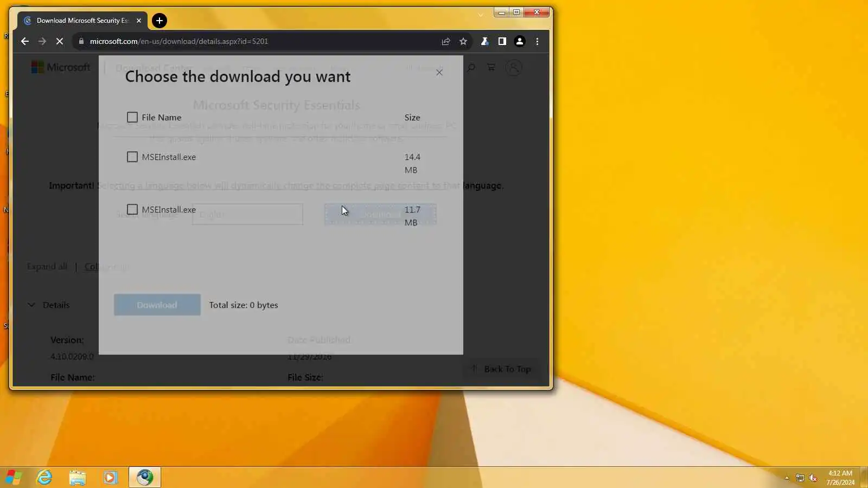Collapse the Details section chevron
This screenshot has height=488, width=868.
click(x=31, y=305)
